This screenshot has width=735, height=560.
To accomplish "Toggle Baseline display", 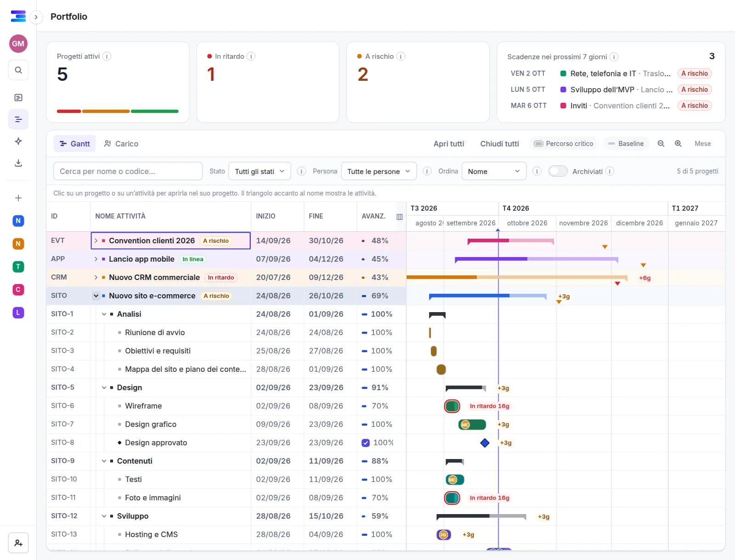I will click(626, 144).
